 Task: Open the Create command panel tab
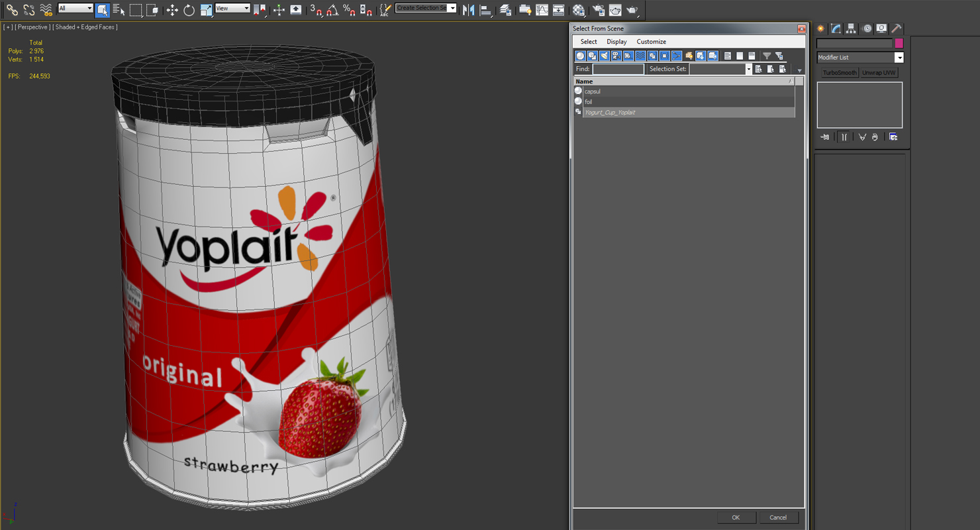(821, 28)
